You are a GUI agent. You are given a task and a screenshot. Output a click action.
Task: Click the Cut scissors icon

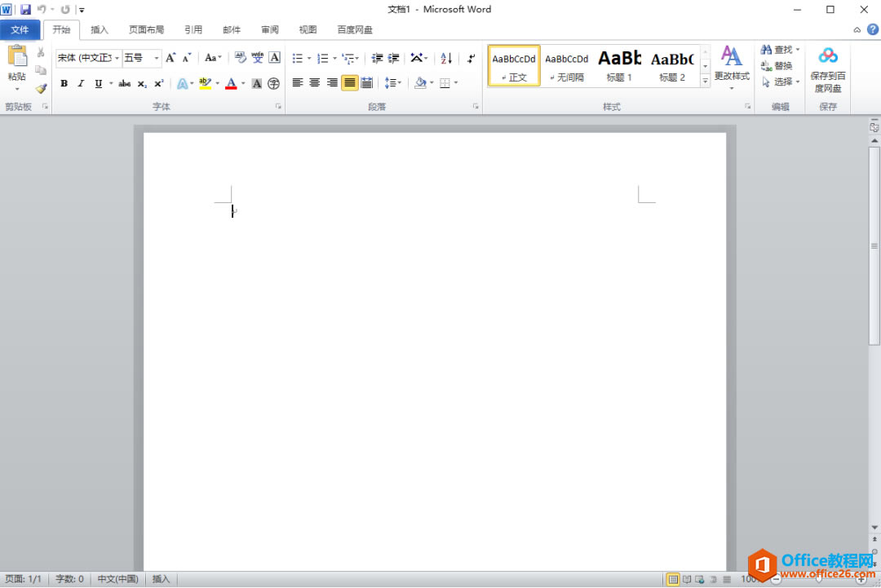tap(41, 53)
